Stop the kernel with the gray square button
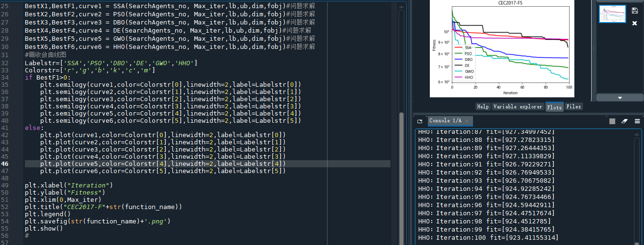Viewport: 644px width, 245px height. pyautogui.click(x=612, y=121)
